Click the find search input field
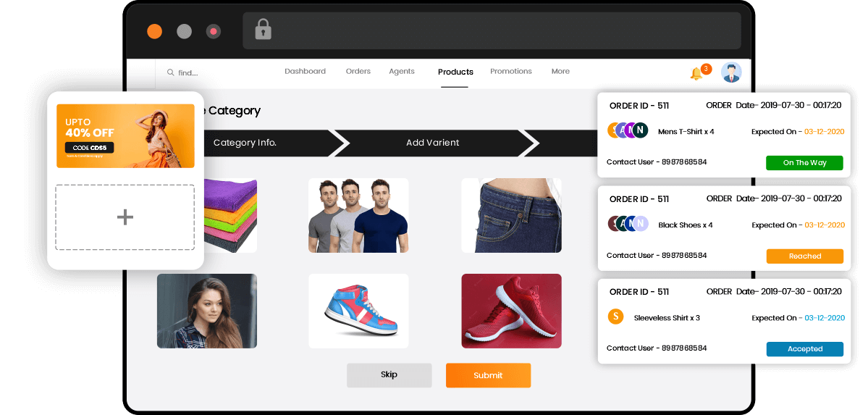 click(x=213, y=72)
